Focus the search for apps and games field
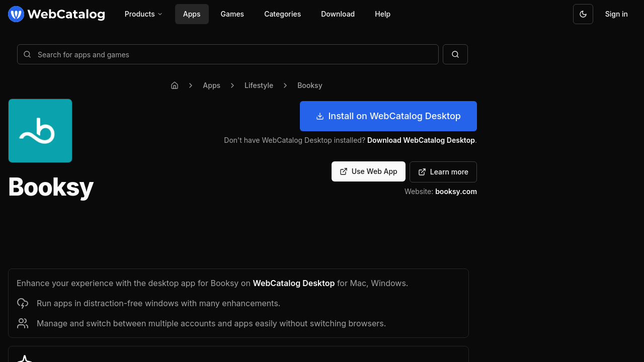 [227, 54]
